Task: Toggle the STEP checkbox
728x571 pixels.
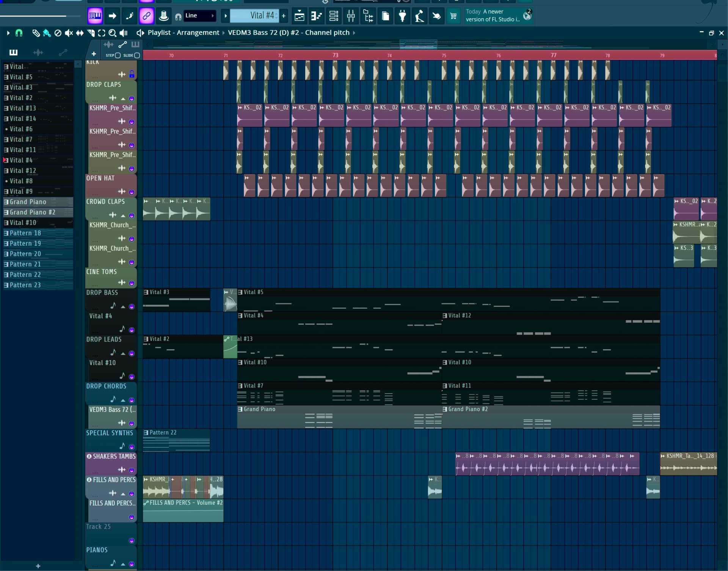Action: [x=118, y=55]
